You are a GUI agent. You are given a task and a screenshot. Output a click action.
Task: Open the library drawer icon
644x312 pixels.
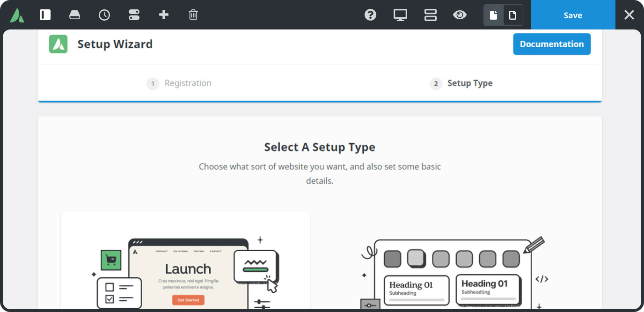pos(74,15)
